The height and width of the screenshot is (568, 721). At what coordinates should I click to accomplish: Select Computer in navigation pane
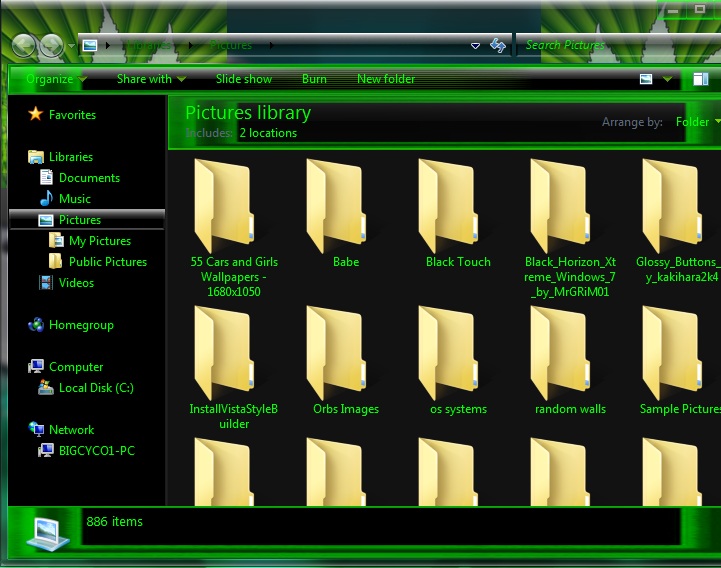(76, 367)
